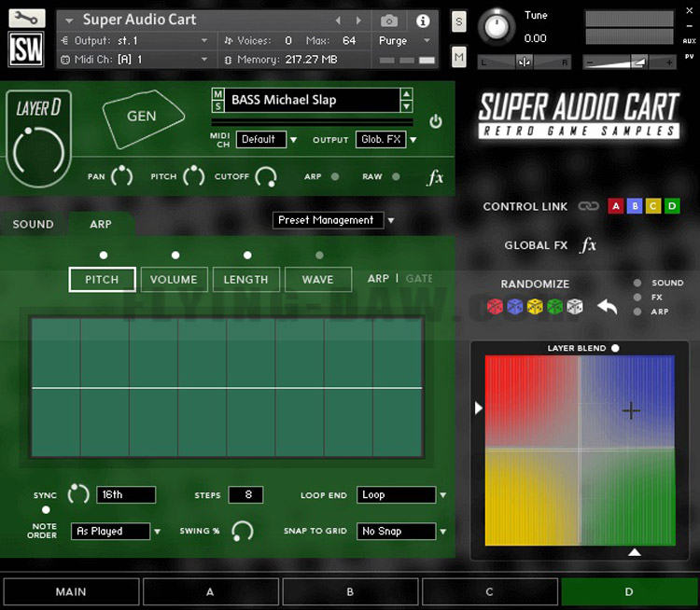Open the Layer D fx icon

[x=435, y=177]
